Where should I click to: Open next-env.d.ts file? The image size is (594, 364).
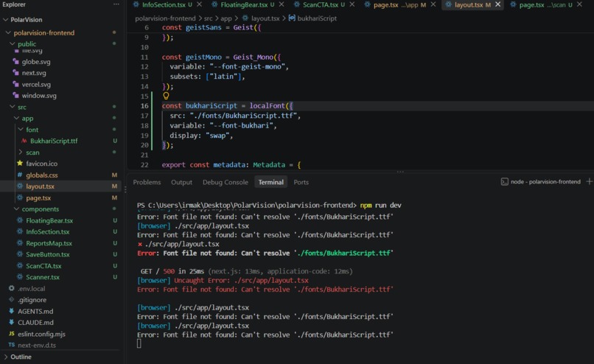click(x=37, y=346)
